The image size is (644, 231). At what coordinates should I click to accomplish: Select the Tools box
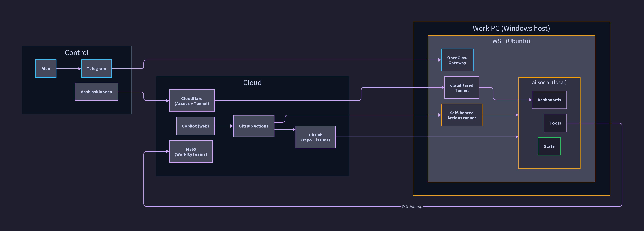pos(555,123)
